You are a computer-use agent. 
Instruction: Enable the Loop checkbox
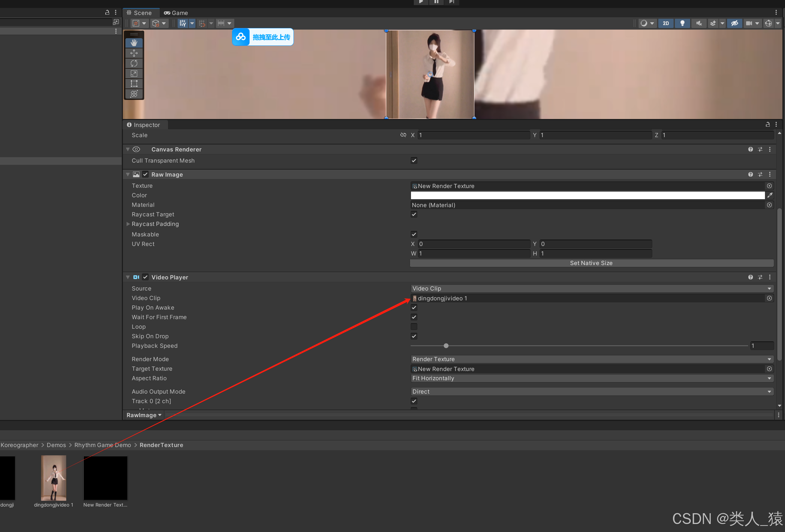tap(414, 326)
